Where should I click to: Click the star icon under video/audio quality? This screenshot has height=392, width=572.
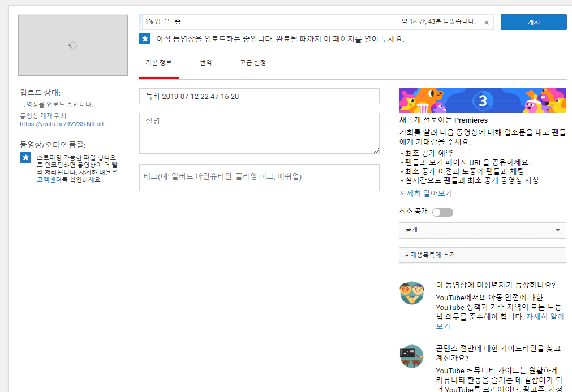pyautogui.click(x=25, y=158)
